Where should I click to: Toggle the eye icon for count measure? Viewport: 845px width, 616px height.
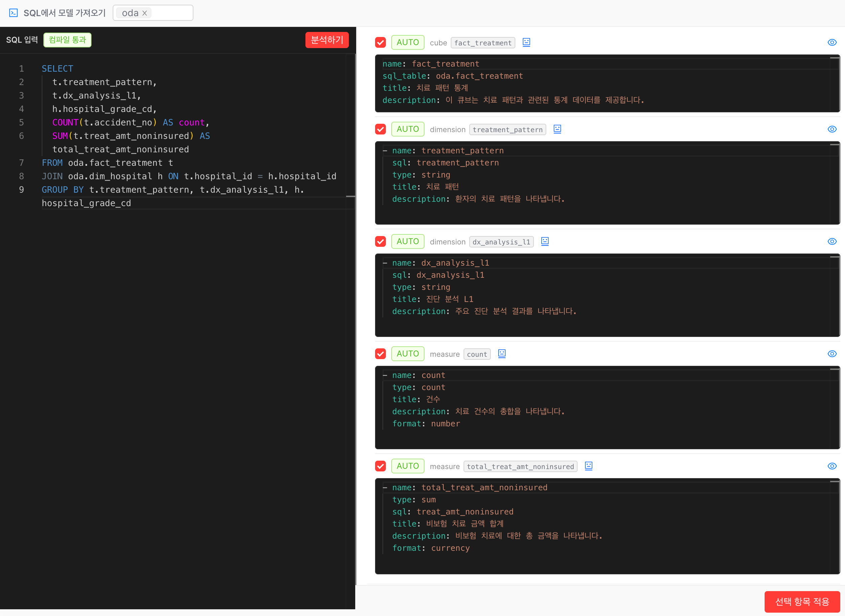pyautogui.click(x=832, y=353)
